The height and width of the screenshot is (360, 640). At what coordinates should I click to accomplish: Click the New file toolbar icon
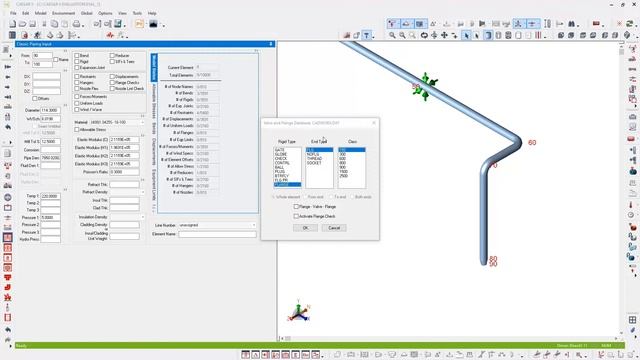(x=13, y=24)
